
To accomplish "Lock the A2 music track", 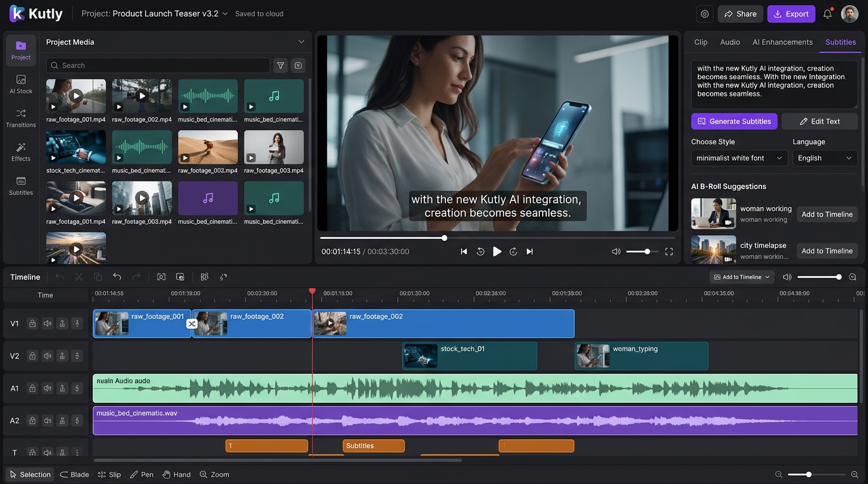I will (32, 420).
